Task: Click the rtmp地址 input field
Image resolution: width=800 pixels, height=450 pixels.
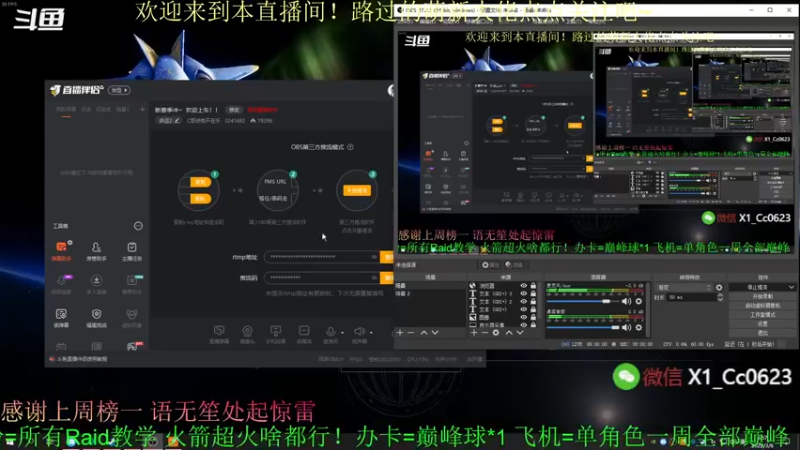Action: (x=321, y=257)
